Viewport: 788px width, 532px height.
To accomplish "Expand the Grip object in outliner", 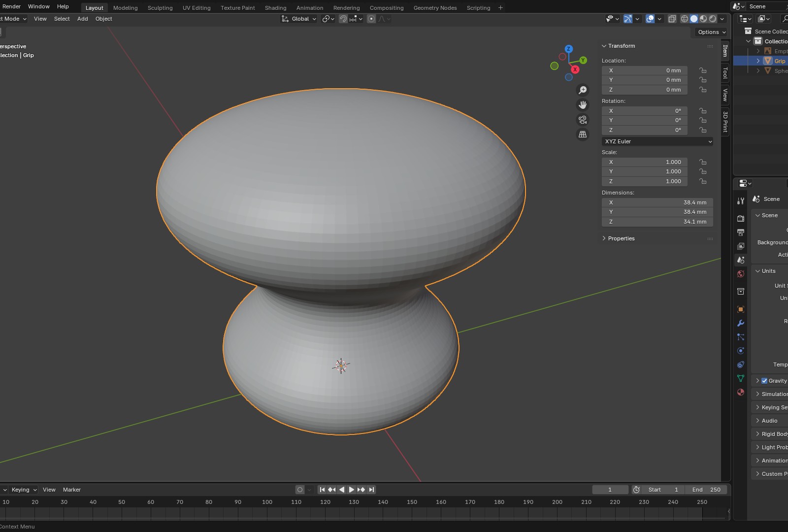I will tap(758, 61).
